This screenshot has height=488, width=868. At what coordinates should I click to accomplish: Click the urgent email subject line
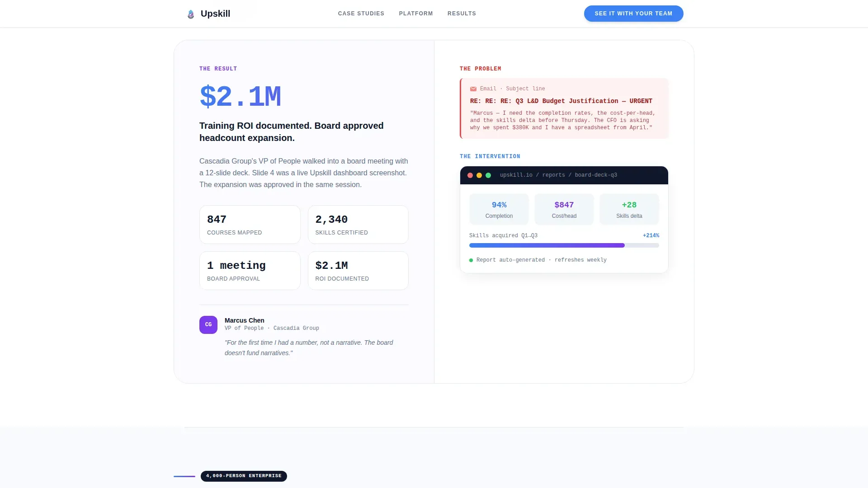[x=561, y=101]
